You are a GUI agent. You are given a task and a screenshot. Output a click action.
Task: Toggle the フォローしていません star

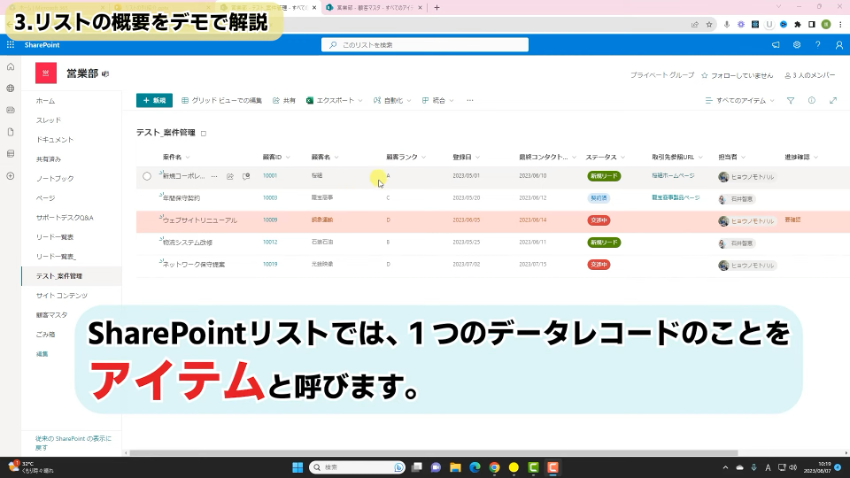[705, 75]
